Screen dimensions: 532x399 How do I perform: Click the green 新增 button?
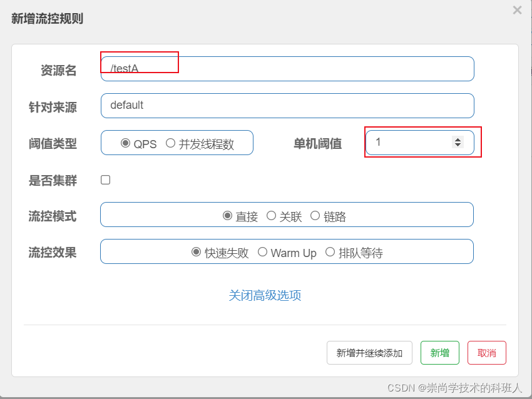click(x=440, y=353)
